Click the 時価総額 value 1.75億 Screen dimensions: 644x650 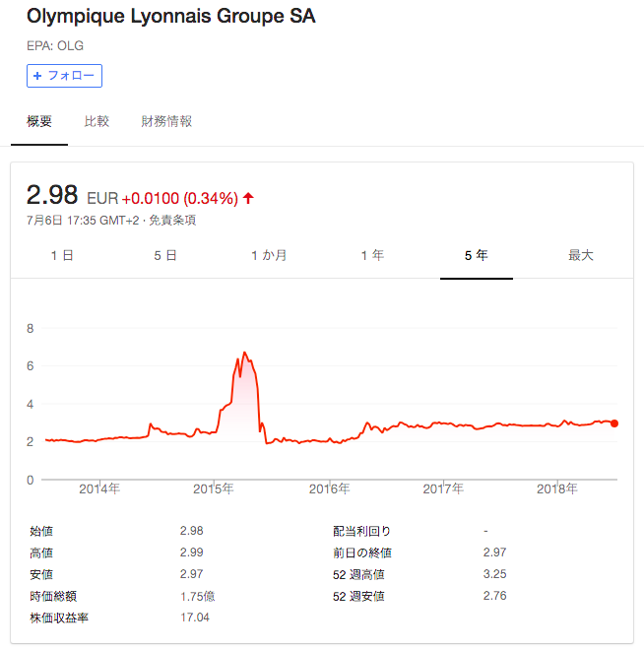tap(197, 596)
